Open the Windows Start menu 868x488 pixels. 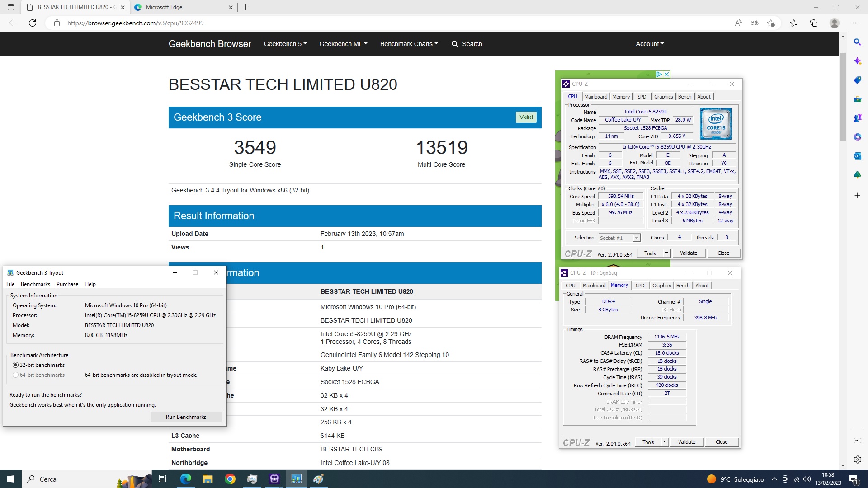(x=11, y=479)
